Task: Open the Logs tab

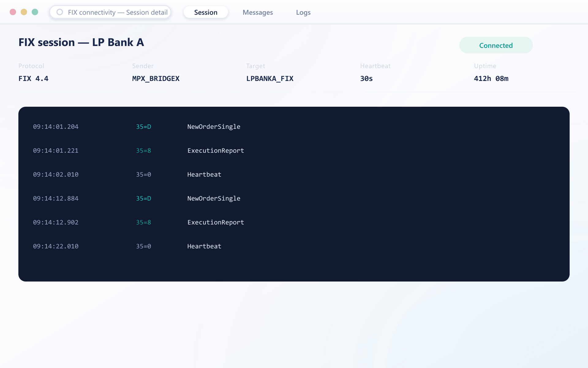Action: pos(303,12)
